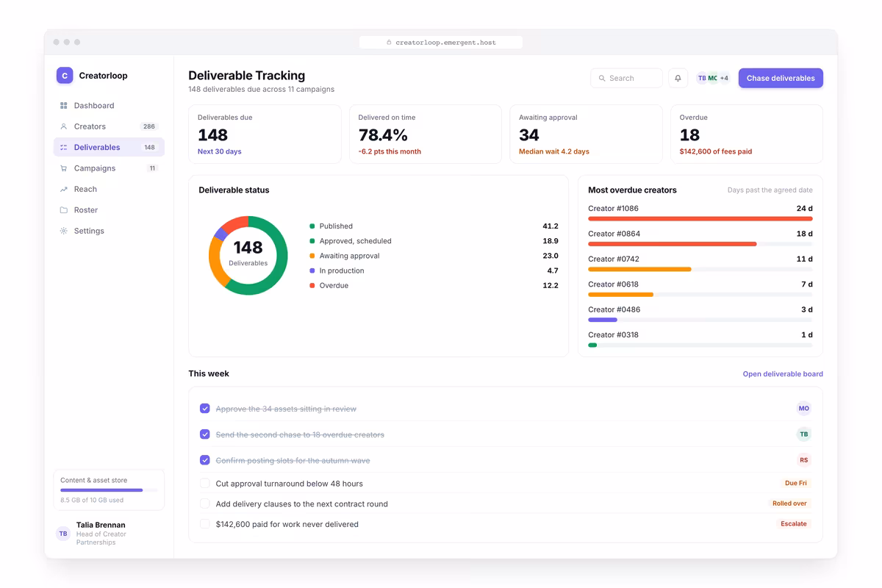Click the donut chart center

[248, 256]
